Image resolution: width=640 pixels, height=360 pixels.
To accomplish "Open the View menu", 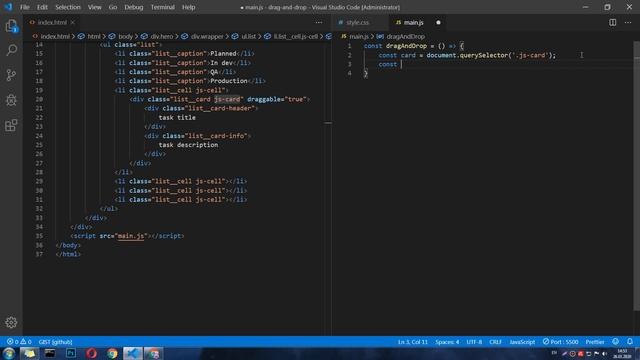I will tap(94, 7).
